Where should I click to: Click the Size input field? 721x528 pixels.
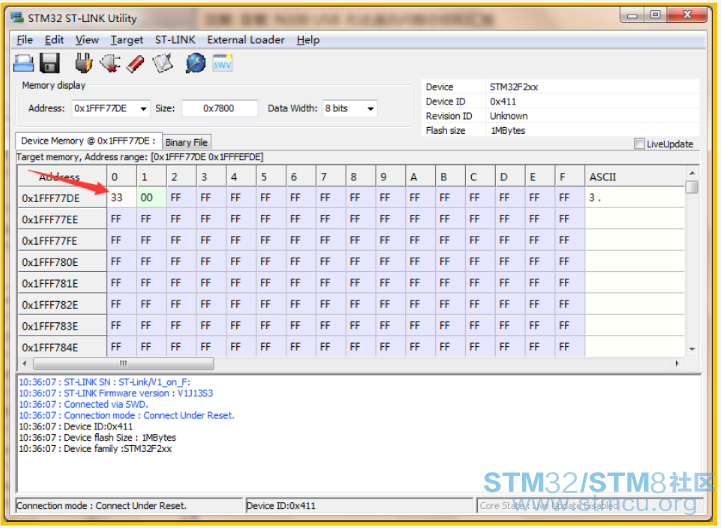[x=219, y=109]
